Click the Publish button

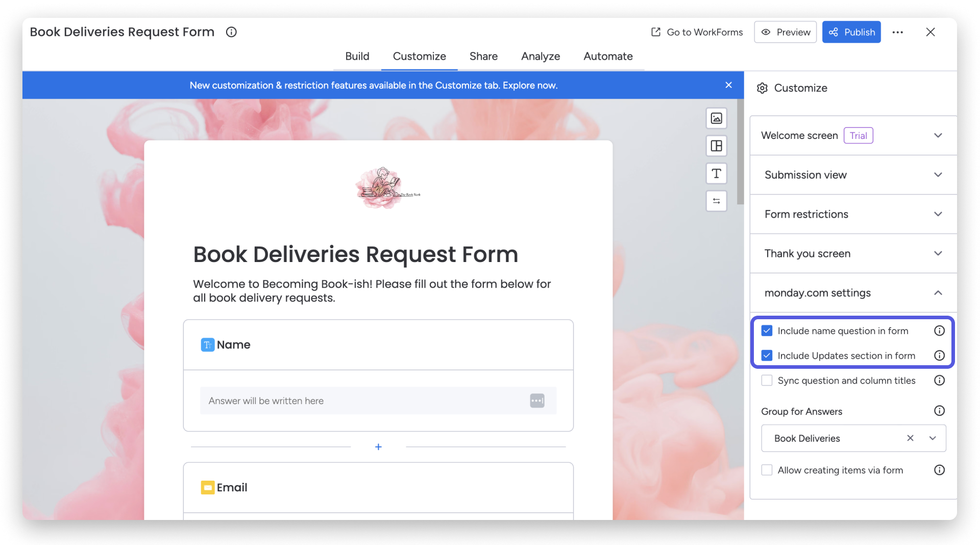(x=851, y=32)
